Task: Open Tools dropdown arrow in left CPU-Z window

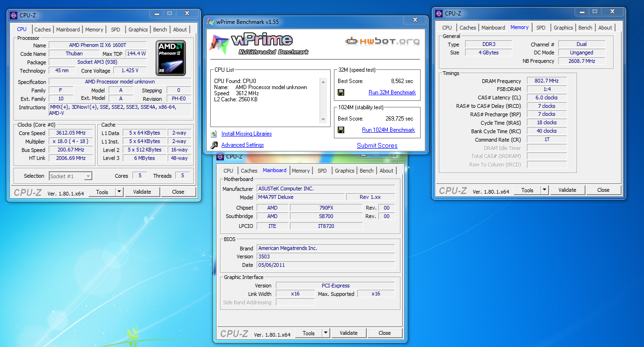Action: (119, 192)
